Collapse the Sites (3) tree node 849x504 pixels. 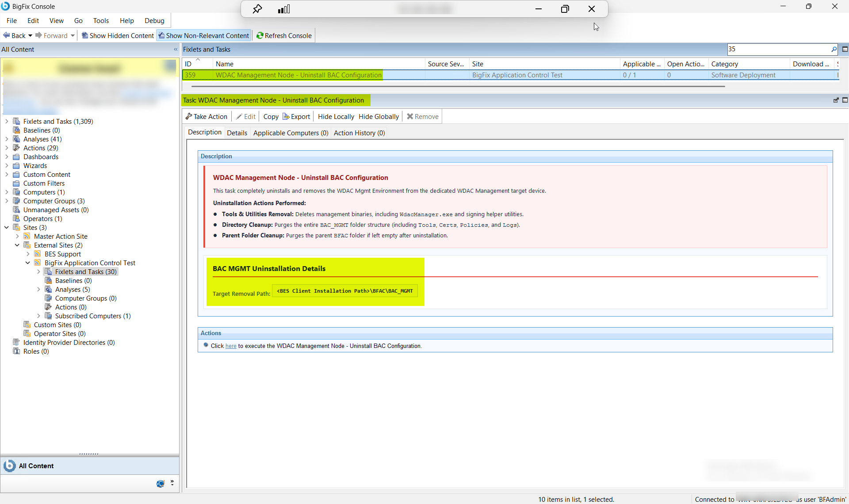pos(7,227)
